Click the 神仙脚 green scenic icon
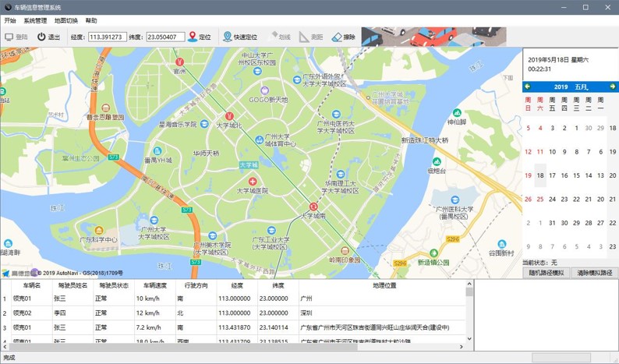Viewport: 619px width, 364px height. pos(457,112)
